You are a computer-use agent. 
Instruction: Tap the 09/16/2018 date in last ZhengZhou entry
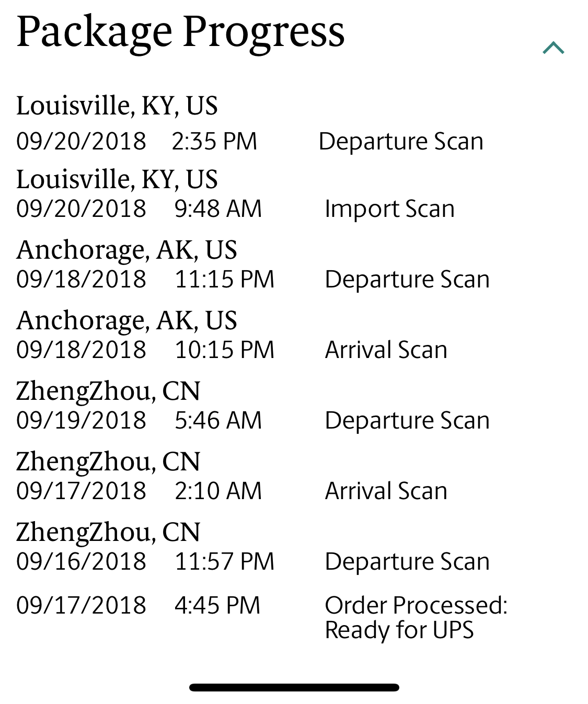pyautogui.click(x=82, y=561)
